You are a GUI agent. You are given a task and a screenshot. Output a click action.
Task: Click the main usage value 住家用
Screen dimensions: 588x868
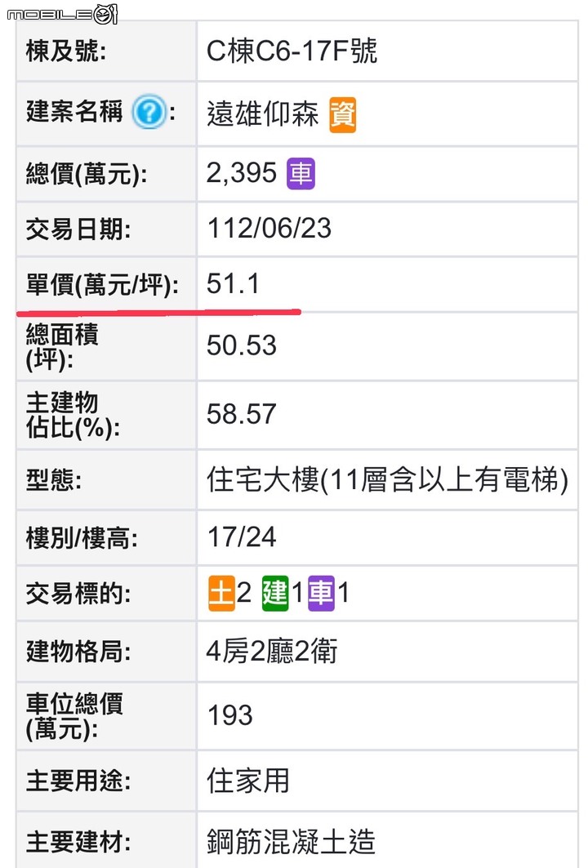(248, 781)
